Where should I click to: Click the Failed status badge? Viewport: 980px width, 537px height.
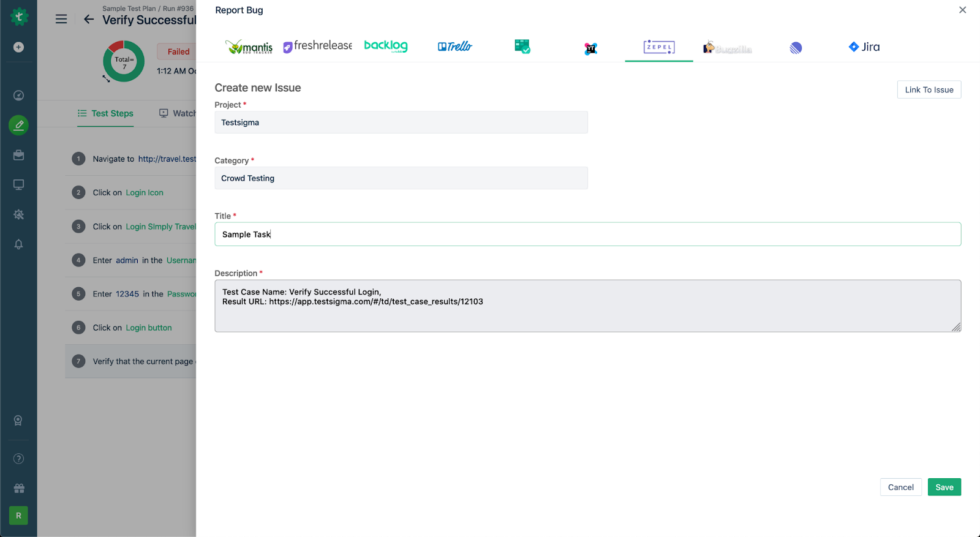coord(177,51)
